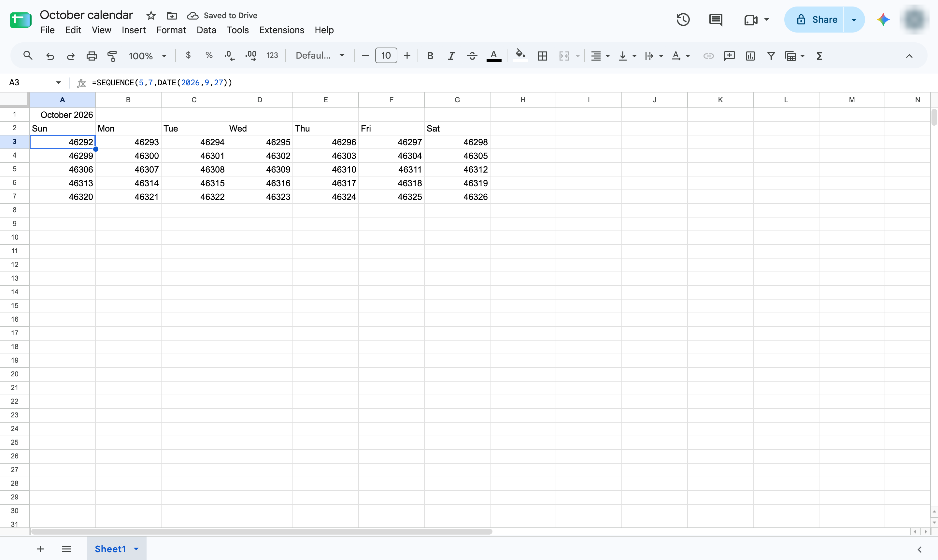Add a new sheet with plus button

(x=40, y=549)
